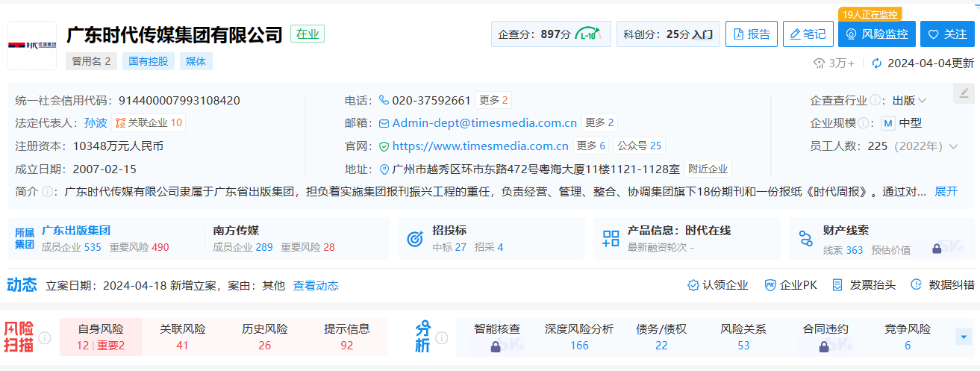Open 南方传媒 group link
This screenshot has height=371, width=980.
236,231
